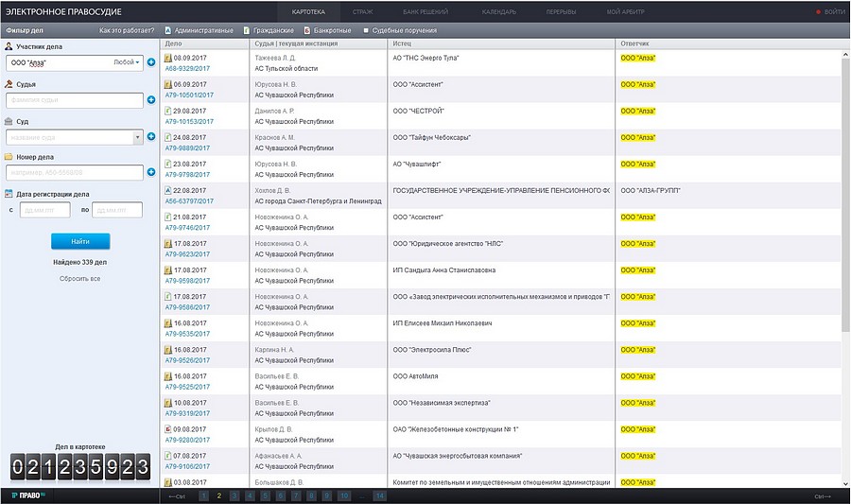This screenshot has height=504, width=851.
Task: Click the case icon in row А79-9598/2017
Action: click(x=168, y=270)
